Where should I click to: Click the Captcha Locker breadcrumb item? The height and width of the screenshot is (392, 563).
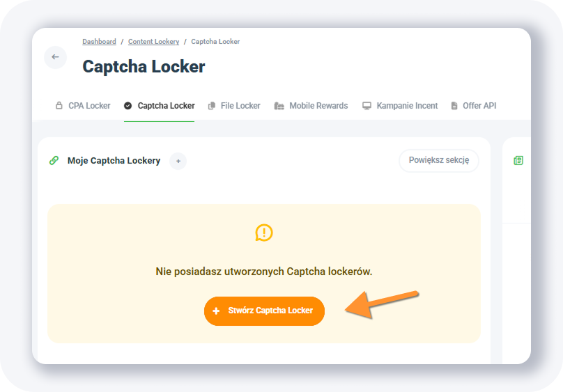(x=215, y=42)
